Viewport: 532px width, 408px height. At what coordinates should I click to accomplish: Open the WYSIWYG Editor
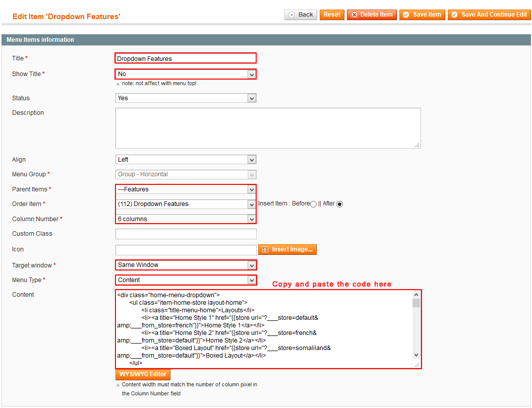pyautogui.click(x=143, y=374)
